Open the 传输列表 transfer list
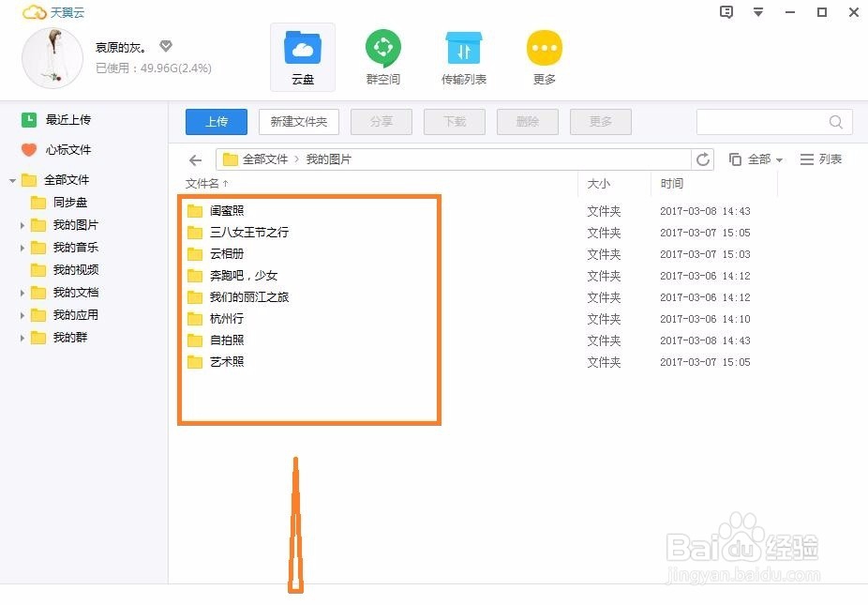 [x=463, y=56]
